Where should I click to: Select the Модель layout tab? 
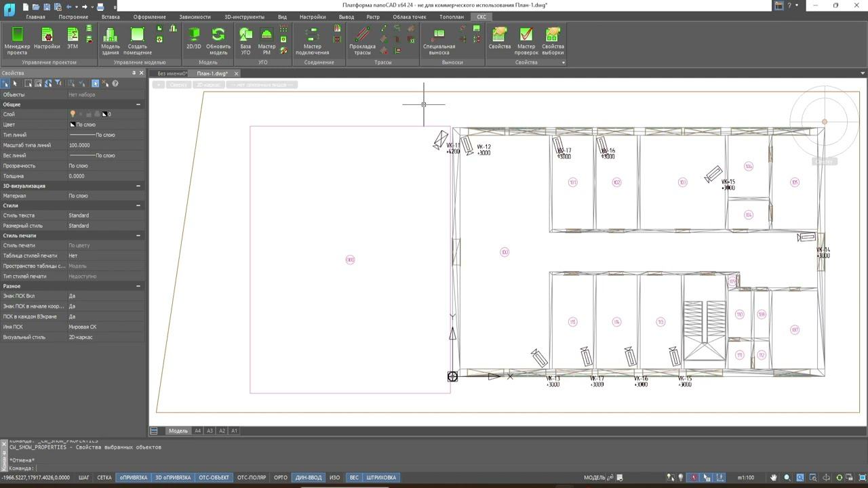pos(178,430)
